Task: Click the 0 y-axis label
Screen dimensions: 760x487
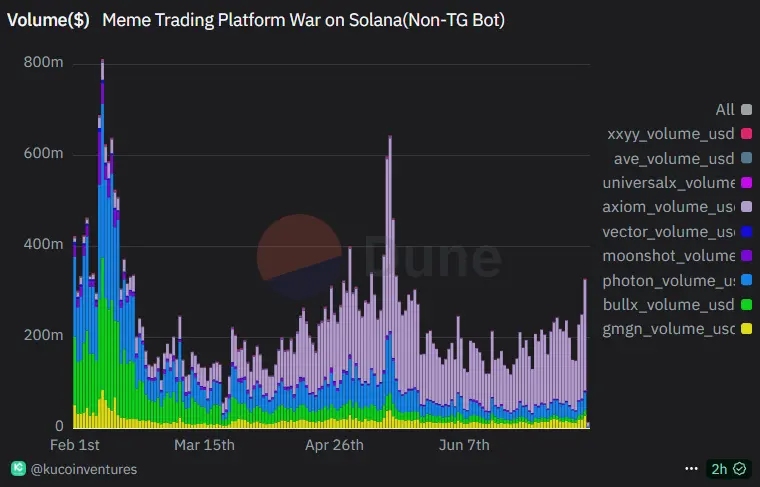Action: (x=59, y=425)
